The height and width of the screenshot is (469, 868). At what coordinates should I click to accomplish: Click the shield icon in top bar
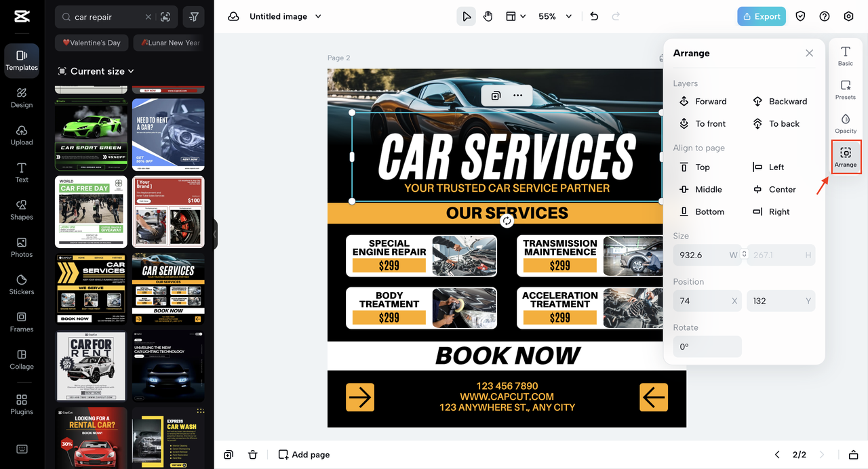pos(800,16)
